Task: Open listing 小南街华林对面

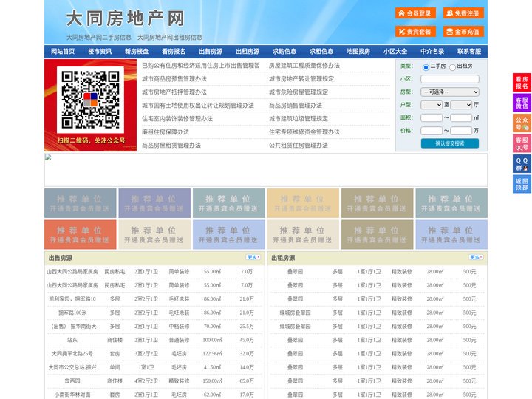Action: click(x=72, y=395)
